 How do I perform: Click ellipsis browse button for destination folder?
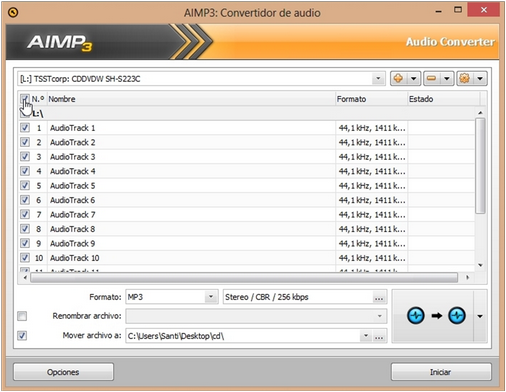379,336
